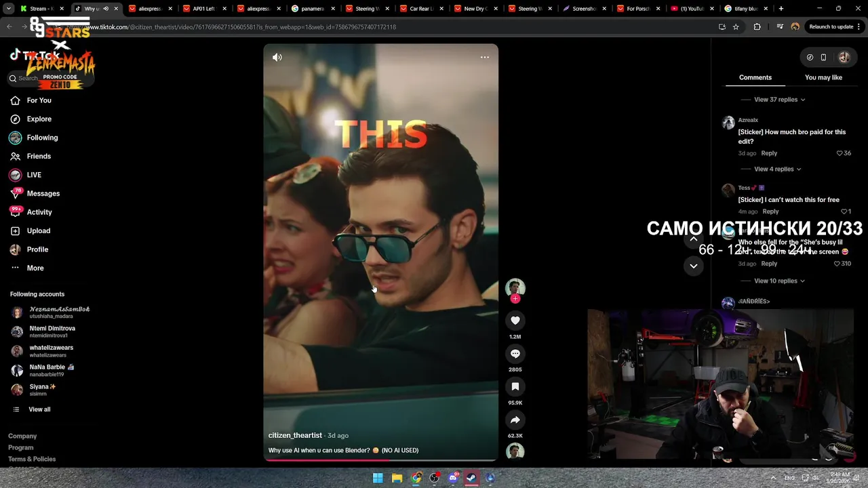
Task: Open Activity notifications
Action: [39, 212]
